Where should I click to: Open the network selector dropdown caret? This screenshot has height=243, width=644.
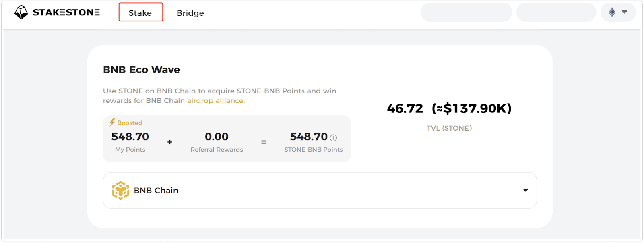(625, 12)
